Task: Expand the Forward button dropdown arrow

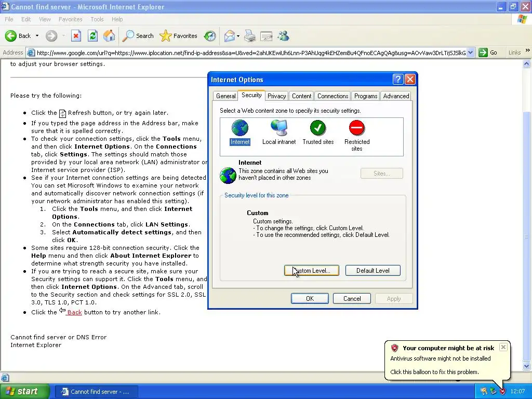Action: point(63,36)
